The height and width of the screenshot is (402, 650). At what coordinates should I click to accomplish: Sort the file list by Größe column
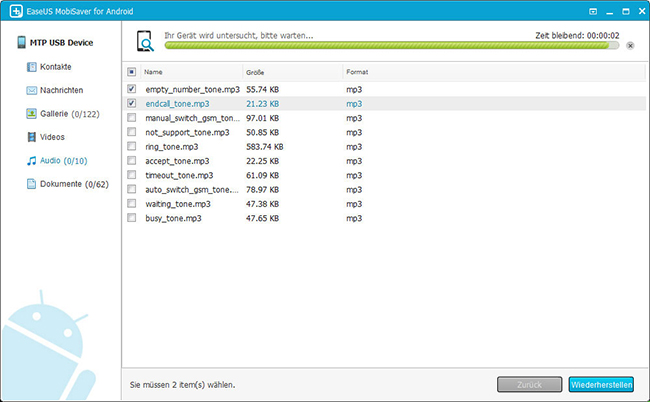coord(290,72)
